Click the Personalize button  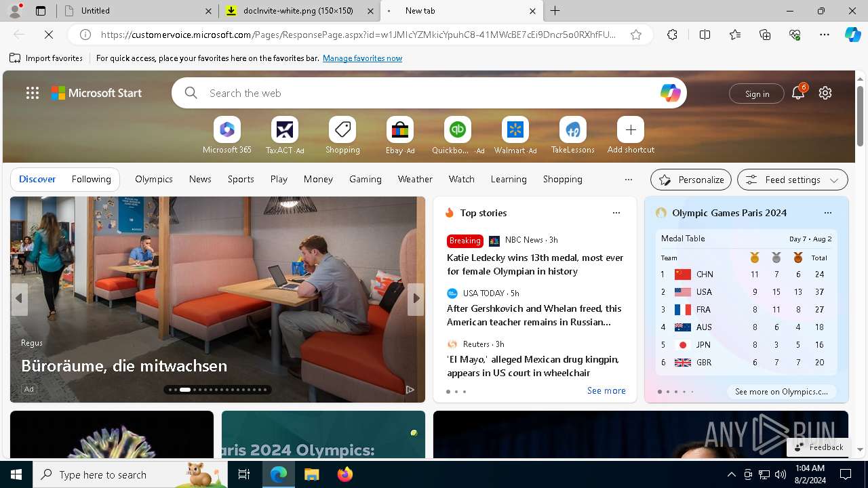click(x=691, y=180)
